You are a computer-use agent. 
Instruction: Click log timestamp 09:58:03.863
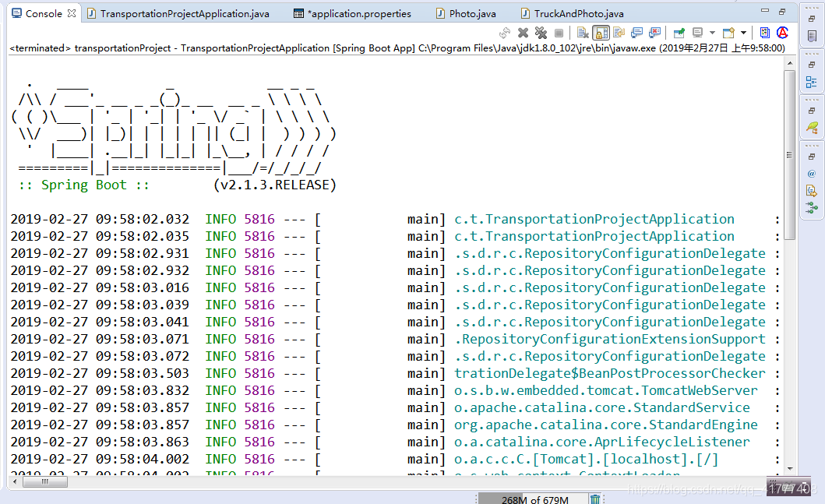pyautogui.click(x=142, y=442)
